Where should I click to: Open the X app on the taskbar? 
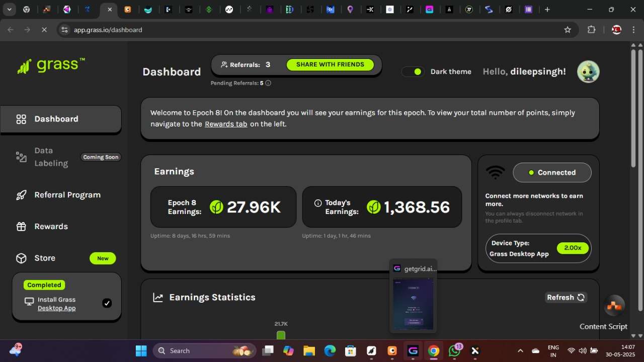[x=475, y=351]
